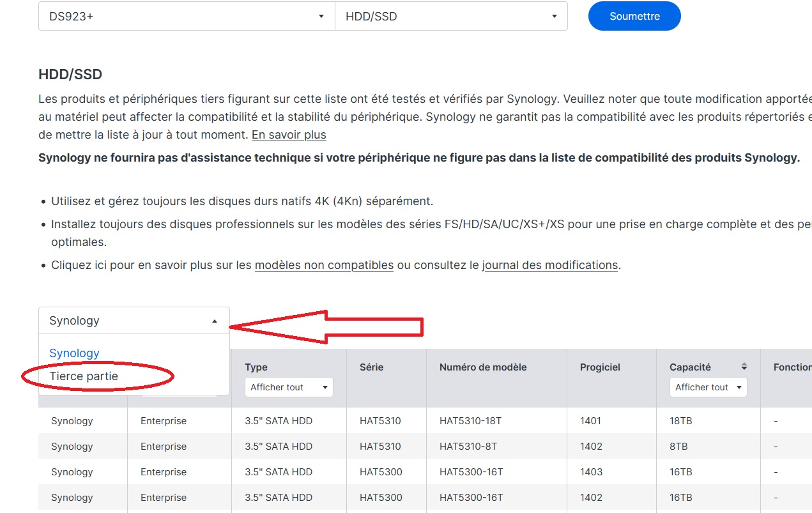Image resolution: width=812 pixels, height=513 pixels.
Task: Click the Série column header
Action: tap(371, 367)
